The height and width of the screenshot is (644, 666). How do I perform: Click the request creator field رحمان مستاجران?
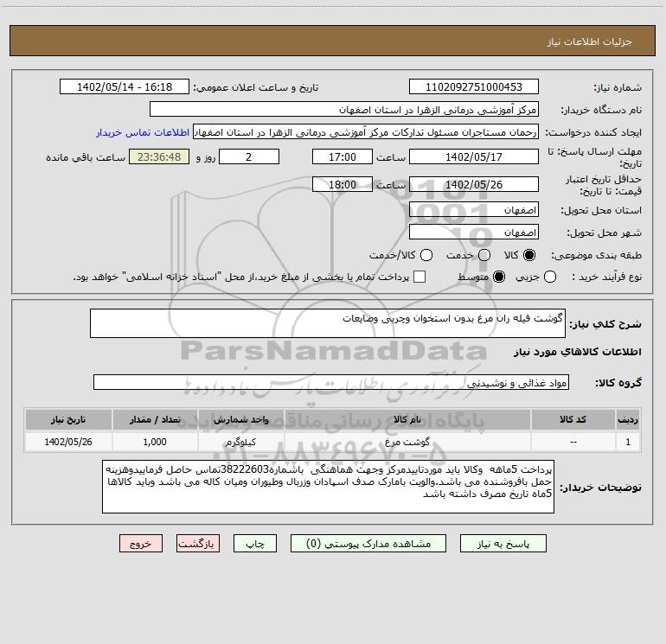click(366, 132)
